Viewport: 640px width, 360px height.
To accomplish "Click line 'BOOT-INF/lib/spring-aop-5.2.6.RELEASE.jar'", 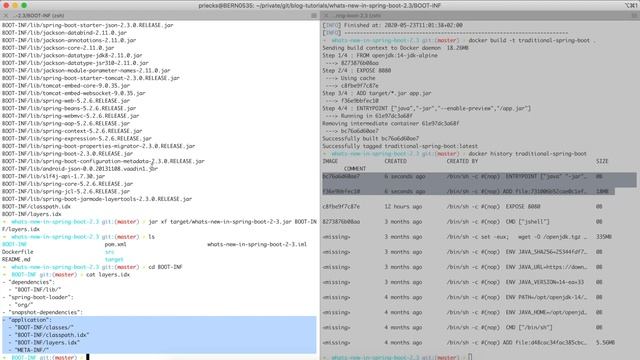I will (x=66, y=123).
